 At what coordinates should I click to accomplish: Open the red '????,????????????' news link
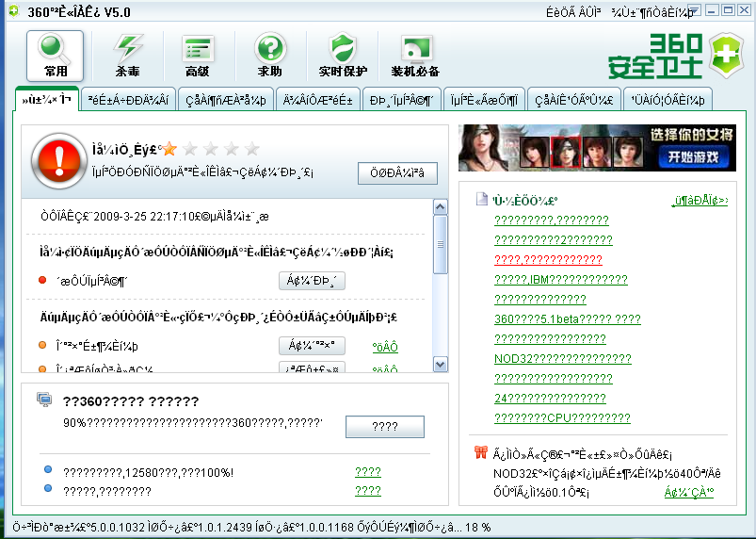tap(548, 260)
